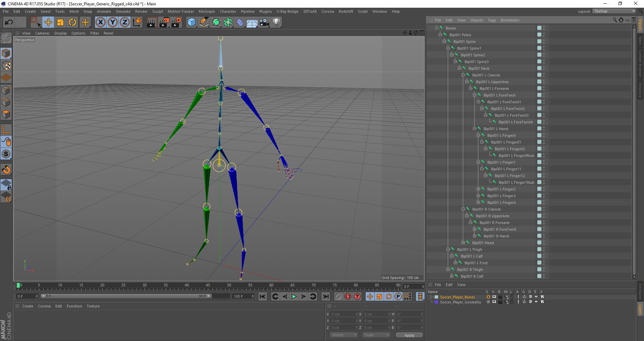The height and width of the screenshot is (341, 644).
Task: Open the MoGraph menu
Action: click(207, 11)
